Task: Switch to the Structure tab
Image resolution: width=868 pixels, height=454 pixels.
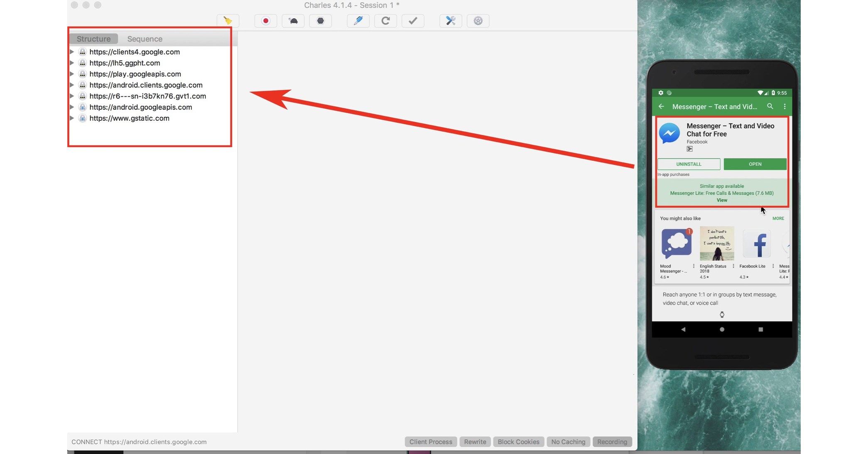Action: (93, 39)
